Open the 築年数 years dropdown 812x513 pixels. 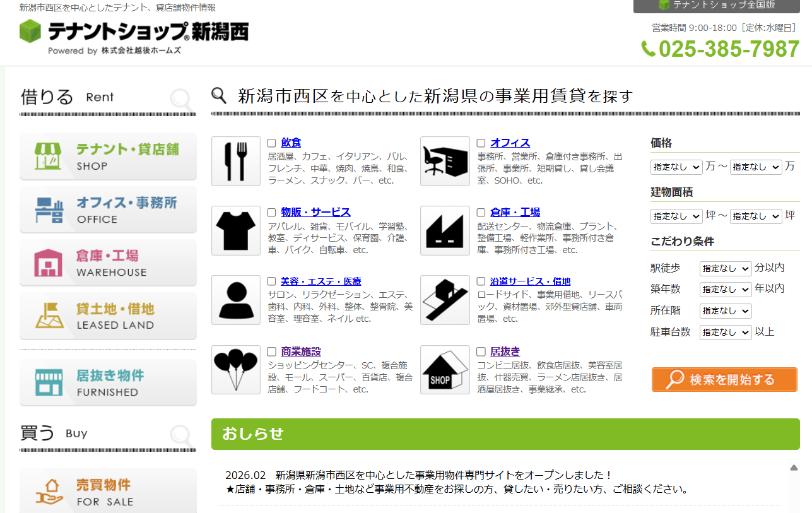click(x=725, y=290)
